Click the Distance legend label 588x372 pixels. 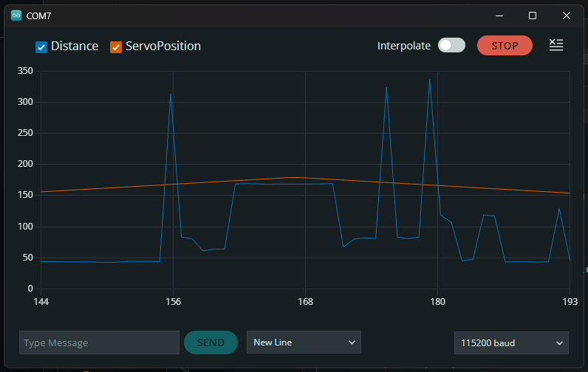coord(75,46)
